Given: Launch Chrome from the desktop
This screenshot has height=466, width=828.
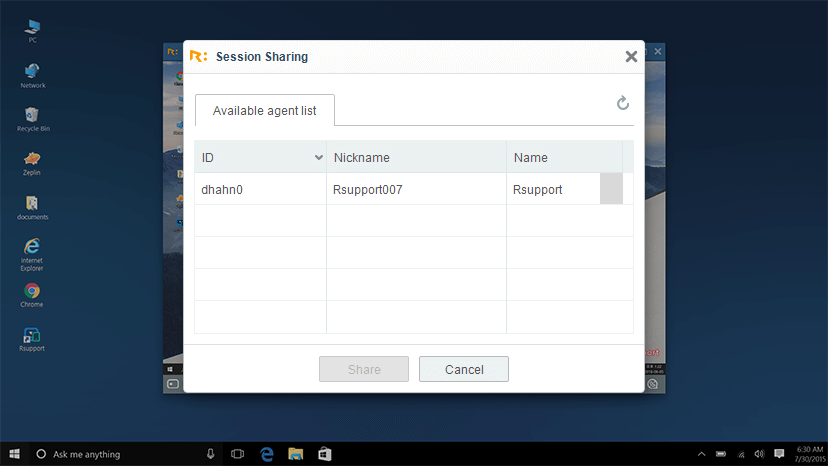Looking at the screenshot, I should pos(32,295).
